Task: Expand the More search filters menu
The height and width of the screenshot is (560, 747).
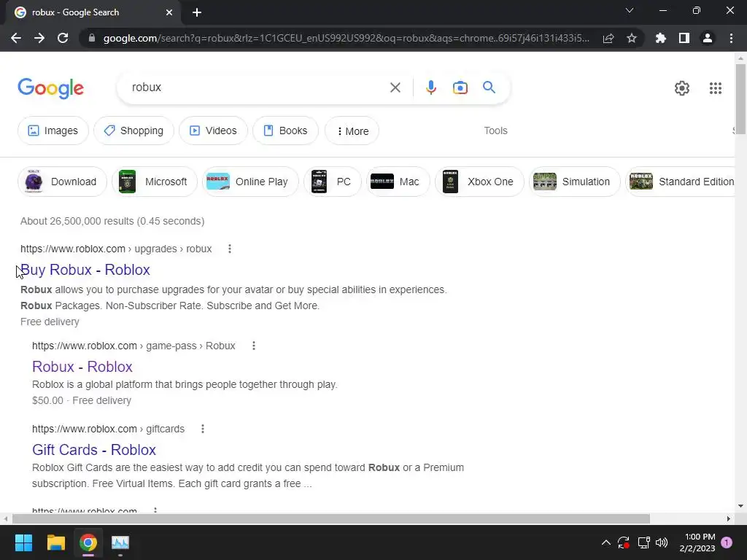Action: pyautogui.click(x=352, y=131)
